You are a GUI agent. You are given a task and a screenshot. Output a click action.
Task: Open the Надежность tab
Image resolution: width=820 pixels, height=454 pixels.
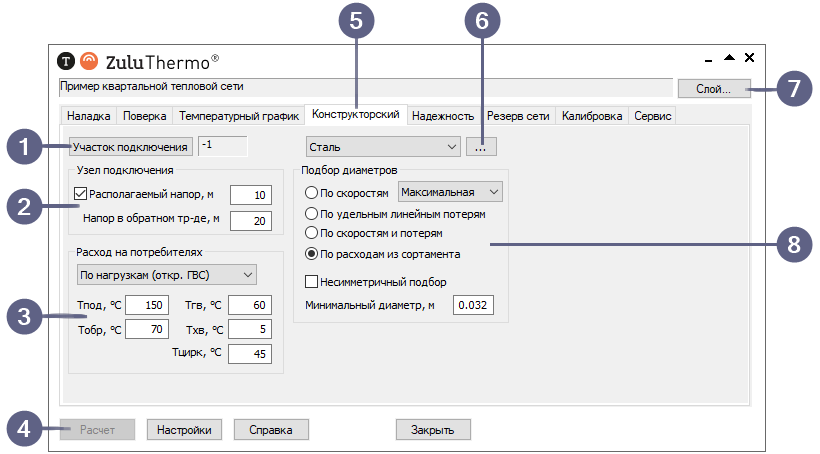(x=442, y=116)
